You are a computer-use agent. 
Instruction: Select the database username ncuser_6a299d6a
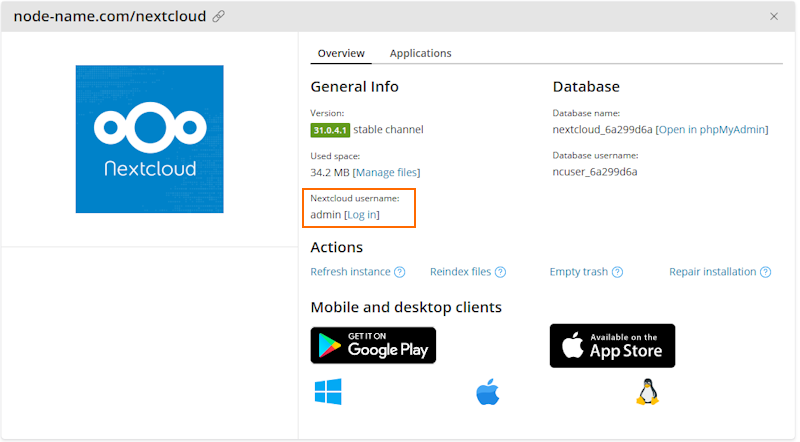click(595, 172)
